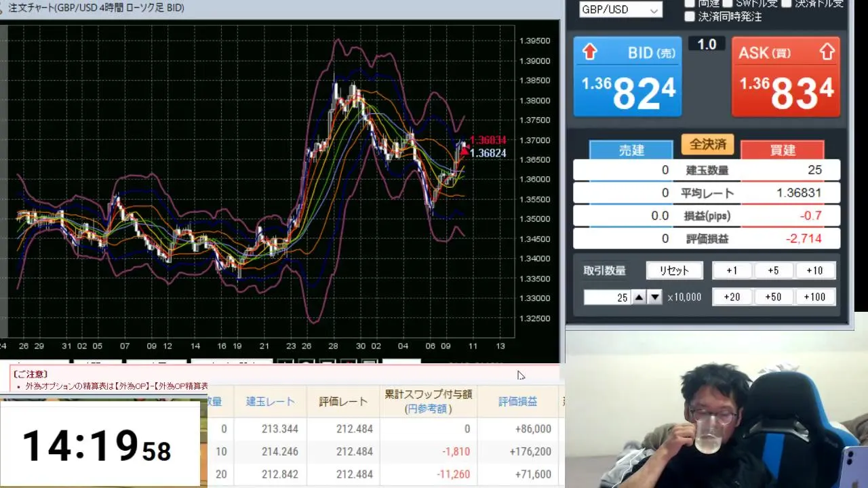
Task: Click the 1.39500 level on price axis
Action: point(534,41)
